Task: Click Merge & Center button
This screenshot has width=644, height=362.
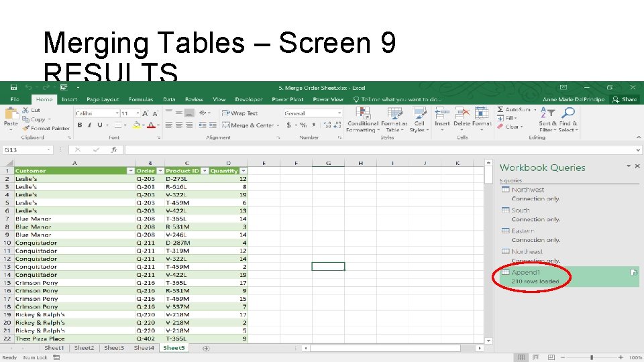Action: pos(248,125)
